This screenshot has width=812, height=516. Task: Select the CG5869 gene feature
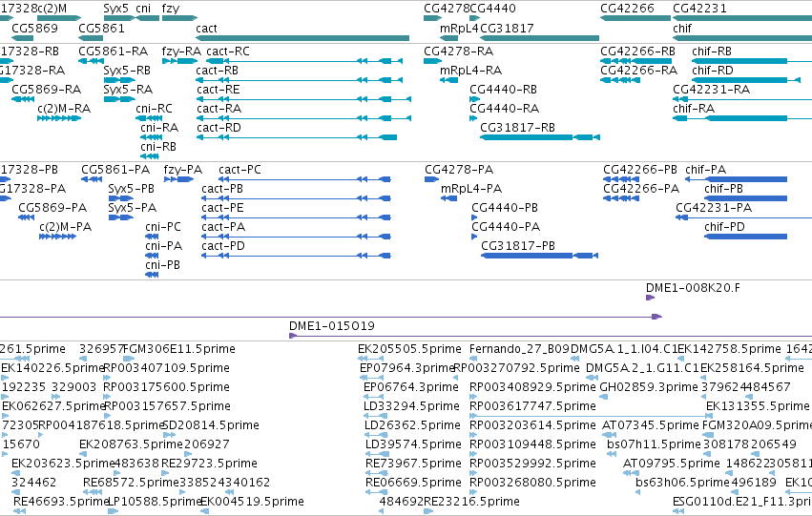click(x=22, y=38)
